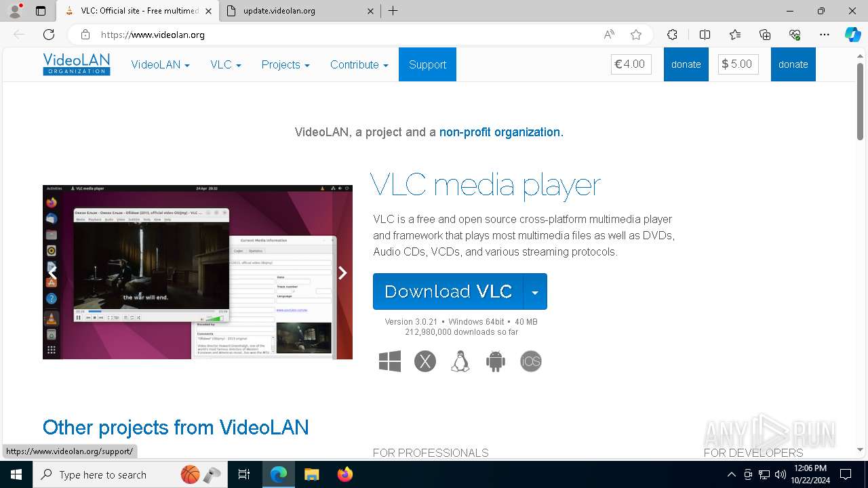Click the Edge taskbar icon
868x488 pixels.
pos(278,474)
